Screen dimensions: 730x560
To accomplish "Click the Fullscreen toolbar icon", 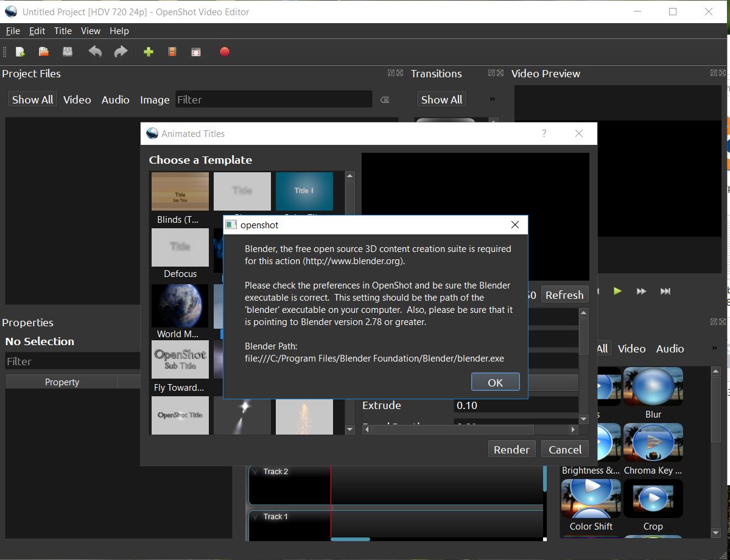I will coord(195,52).
